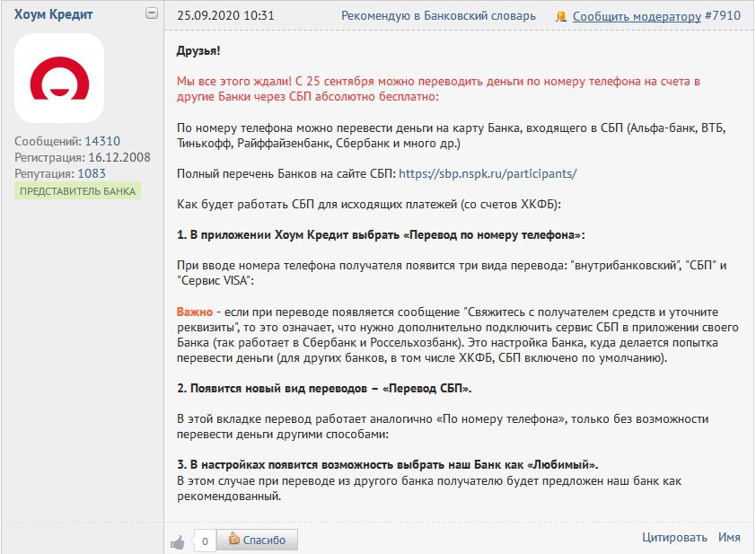Click heading 2. Появится новый вид переводов
756x554 pixels.
coord(324,389)
